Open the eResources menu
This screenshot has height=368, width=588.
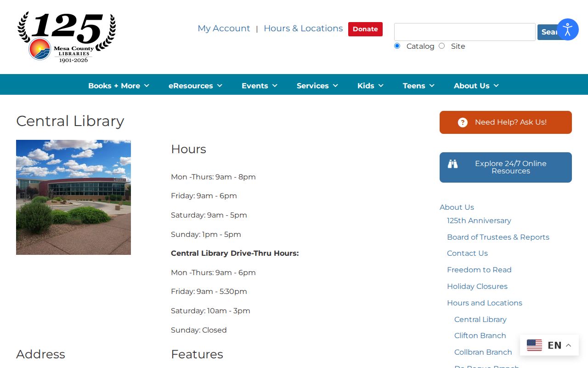191,86
